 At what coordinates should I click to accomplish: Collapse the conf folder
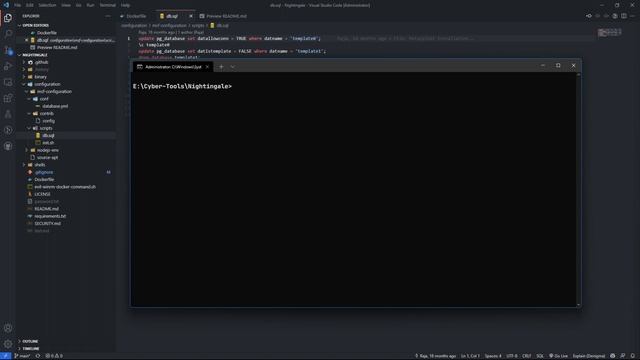point(44,99)
